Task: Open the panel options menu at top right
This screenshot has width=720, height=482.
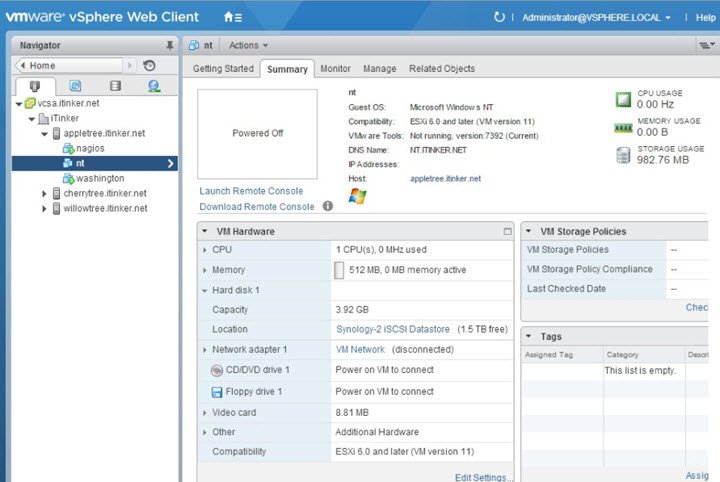Action: 706,45
